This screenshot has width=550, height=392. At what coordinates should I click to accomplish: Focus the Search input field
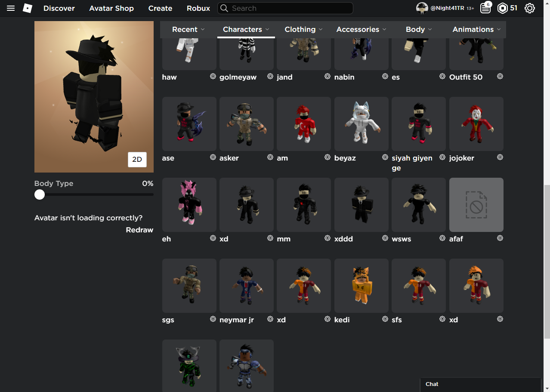pyautogui.click(x=285, y=8)
